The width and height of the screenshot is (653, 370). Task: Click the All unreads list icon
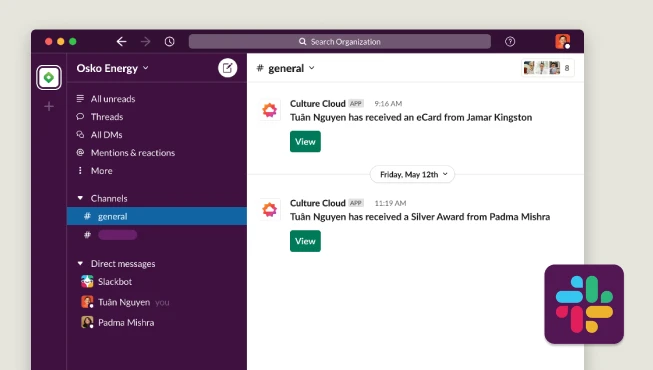(x=80, y=98)
